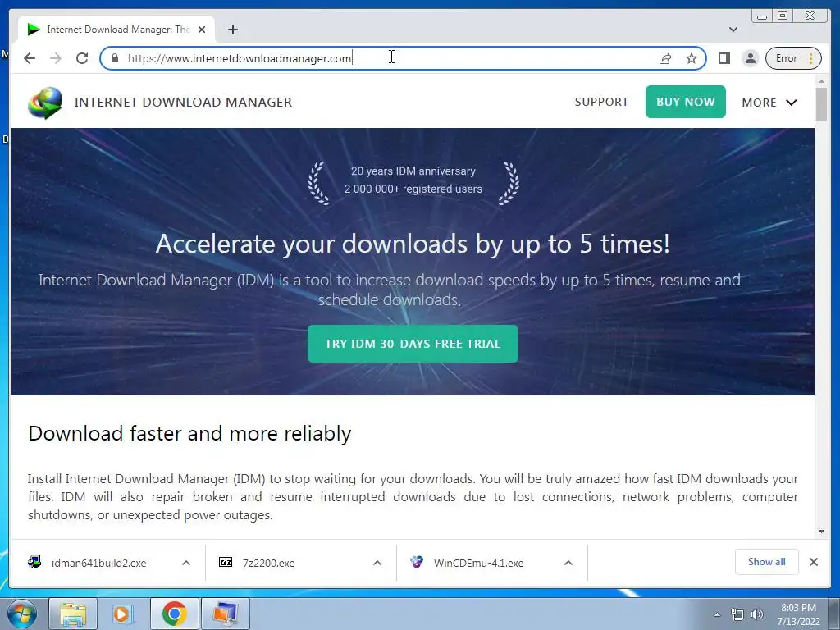The height and width of the screenshot is (630, 840).
Task: Open the volume speaker tray icon
Action: (x=757, y=614)
